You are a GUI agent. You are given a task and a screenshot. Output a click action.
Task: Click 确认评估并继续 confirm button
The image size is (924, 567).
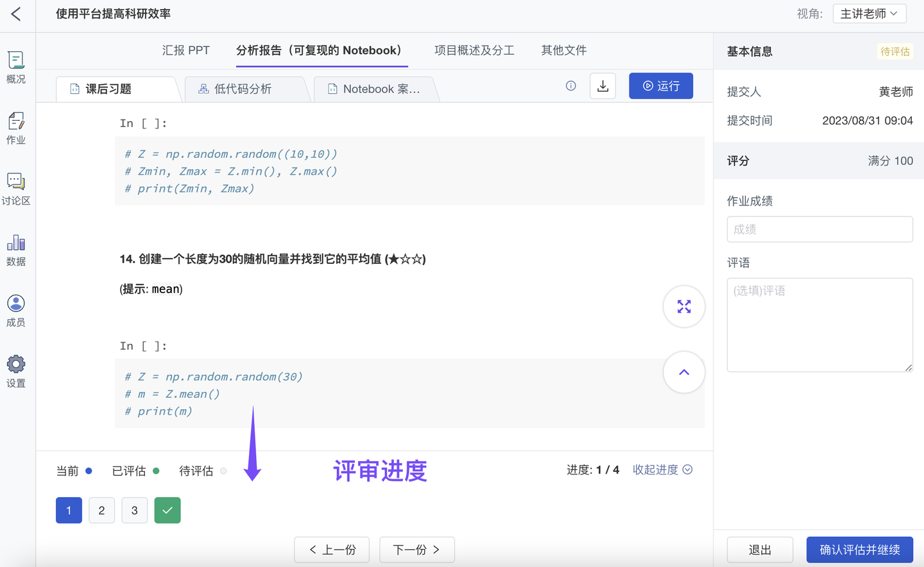[859, 550]
